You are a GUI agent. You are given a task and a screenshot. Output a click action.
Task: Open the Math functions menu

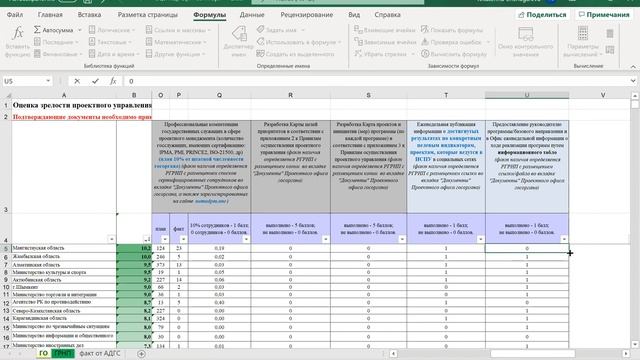click(x=176, y=42)
